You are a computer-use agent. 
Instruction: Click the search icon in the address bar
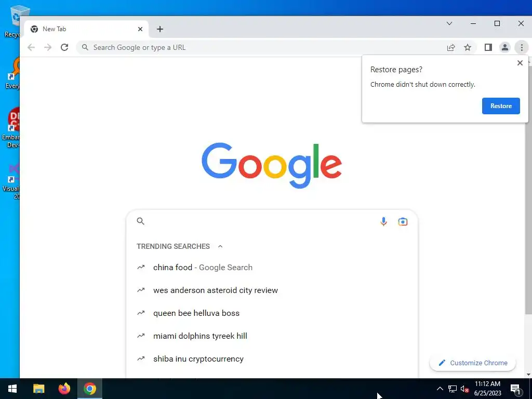point(85,47)
